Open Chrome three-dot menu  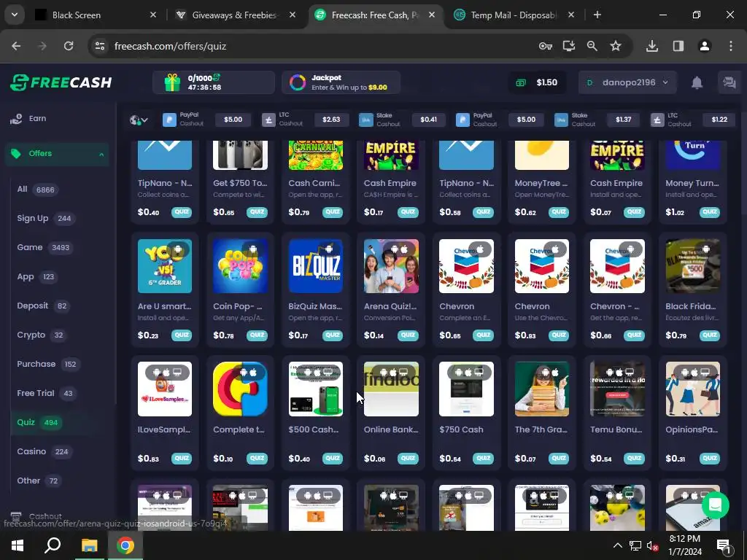click(x=731, y=46)
